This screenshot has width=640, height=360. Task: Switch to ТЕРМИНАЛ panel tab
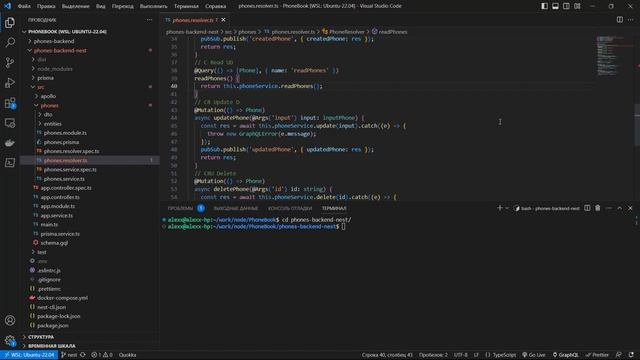pyautogui.click(x=334, y=209)
